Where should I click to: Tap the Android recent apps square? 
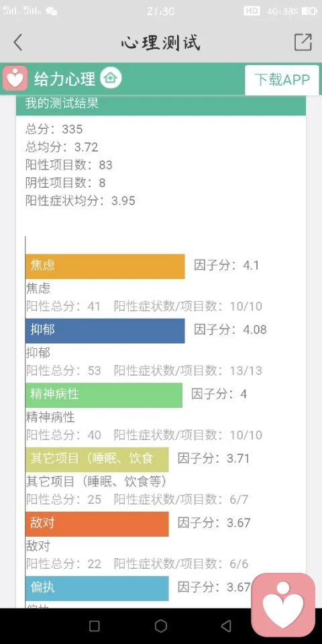(x=95, y=626)
